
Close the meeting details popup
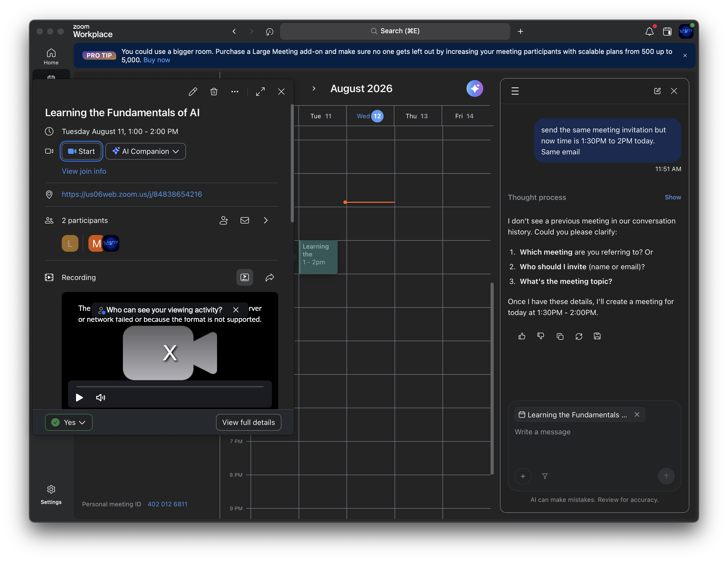point(281,91)
